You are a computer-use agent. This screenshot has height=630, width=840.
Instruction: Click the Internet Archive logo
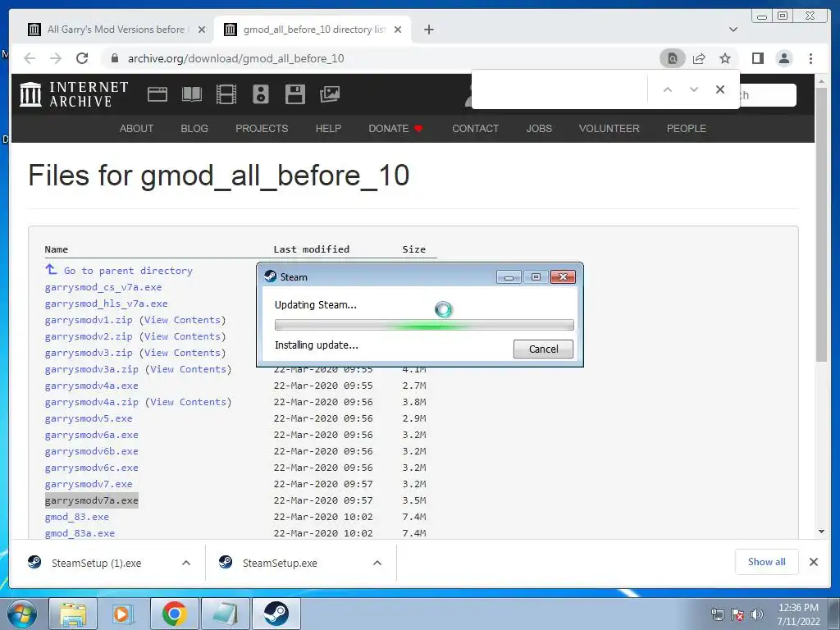pyautogui.click(x=74, y=94)
